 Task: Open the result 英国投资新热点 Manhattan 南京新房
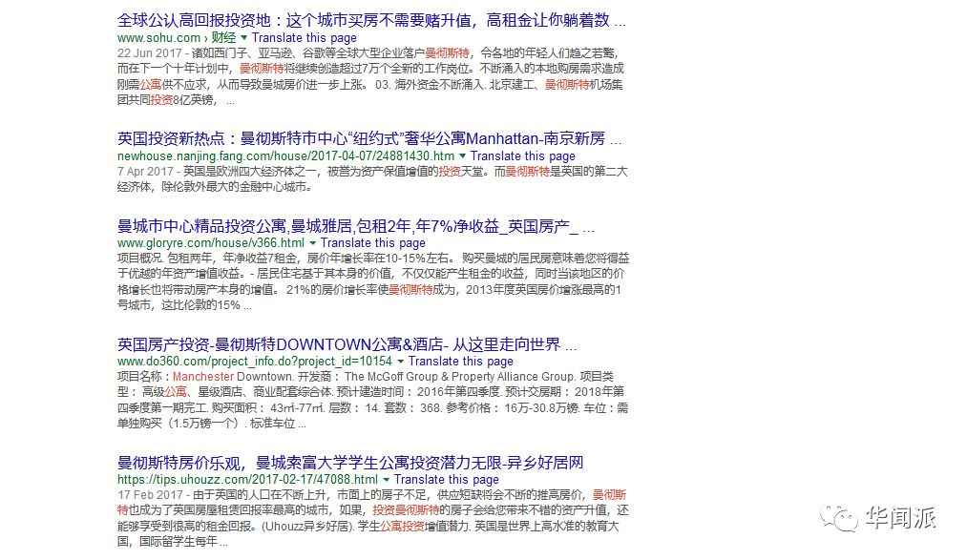369,138
